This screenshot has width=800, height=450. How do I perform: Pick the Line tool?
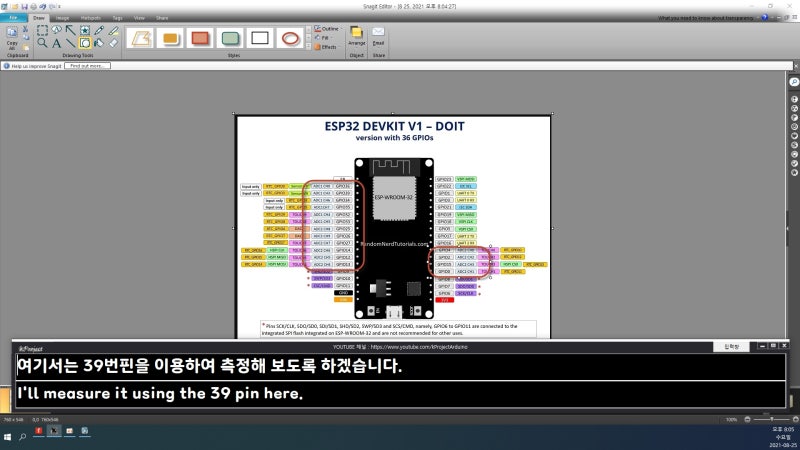[x=70, y=43]
